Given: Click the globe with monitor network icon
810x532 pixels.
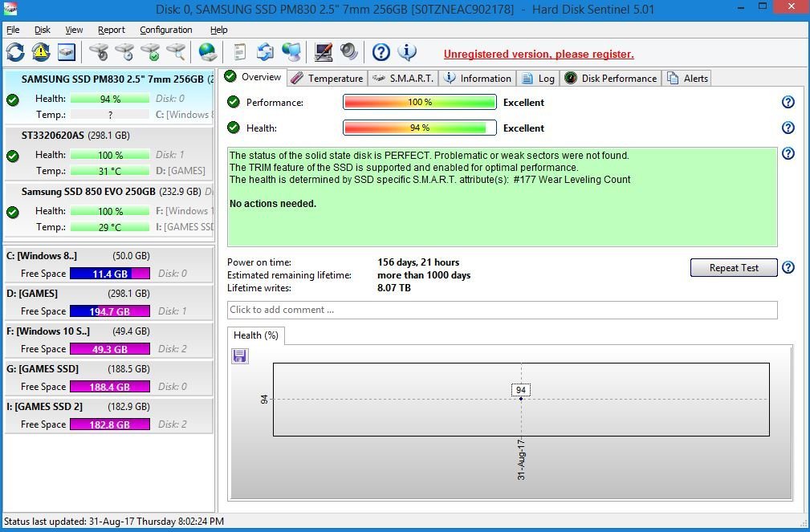Looking at the screenshot, I should click(x=291, y=52).
